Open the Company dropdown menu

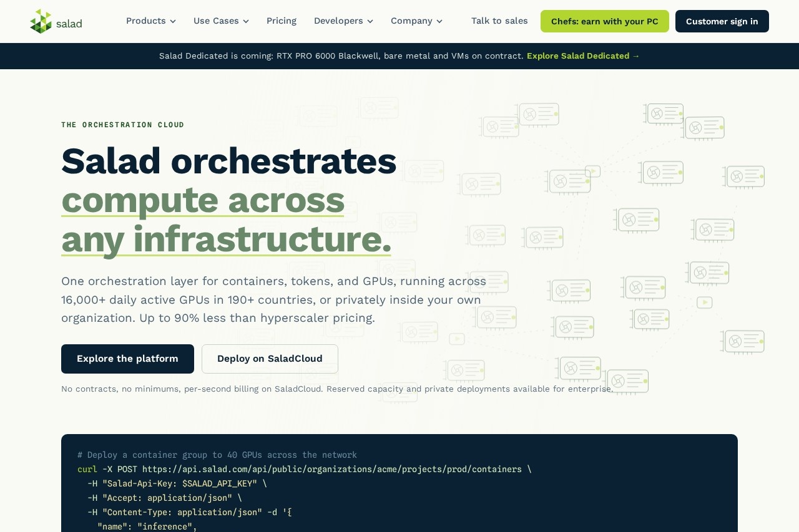[417, 21]
